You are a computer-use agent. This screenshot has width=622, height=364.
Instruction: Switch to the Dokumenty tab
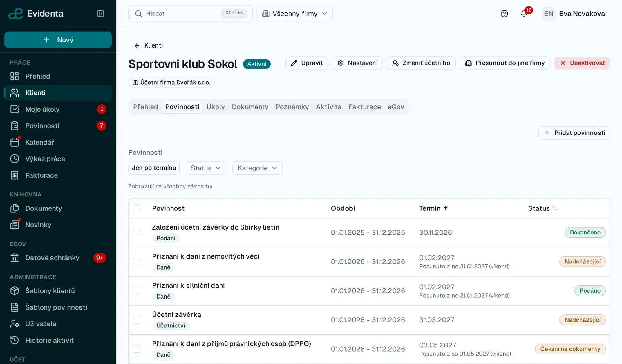click(250, 107)
